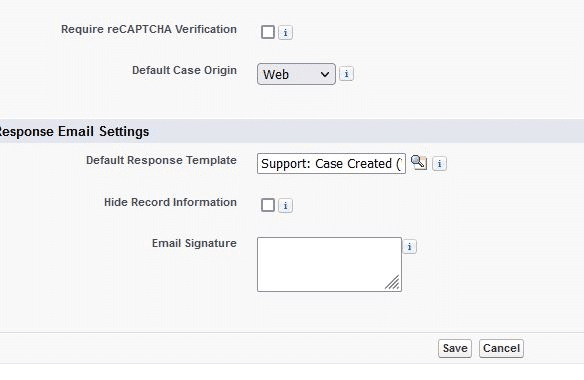Image resolution: width=584 pixels, height=380 pixels.
Task: Cancel the settings changes
Action: click(501, 348)
